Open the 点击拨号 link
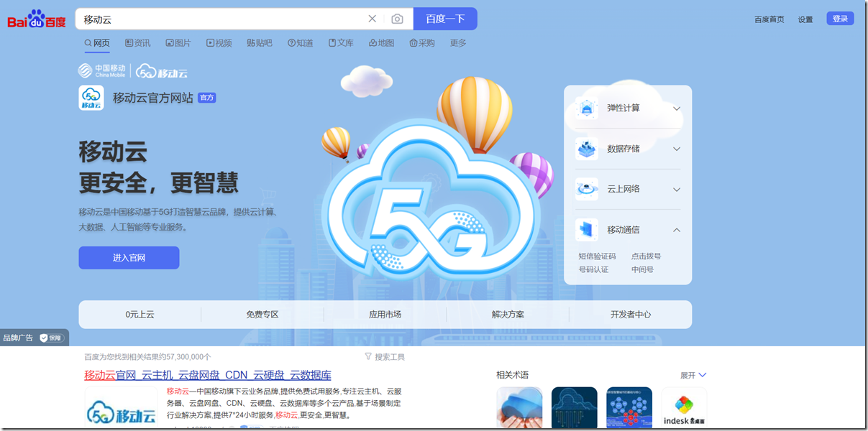Viewport: 868px width, 431px height. pos(646,256)
